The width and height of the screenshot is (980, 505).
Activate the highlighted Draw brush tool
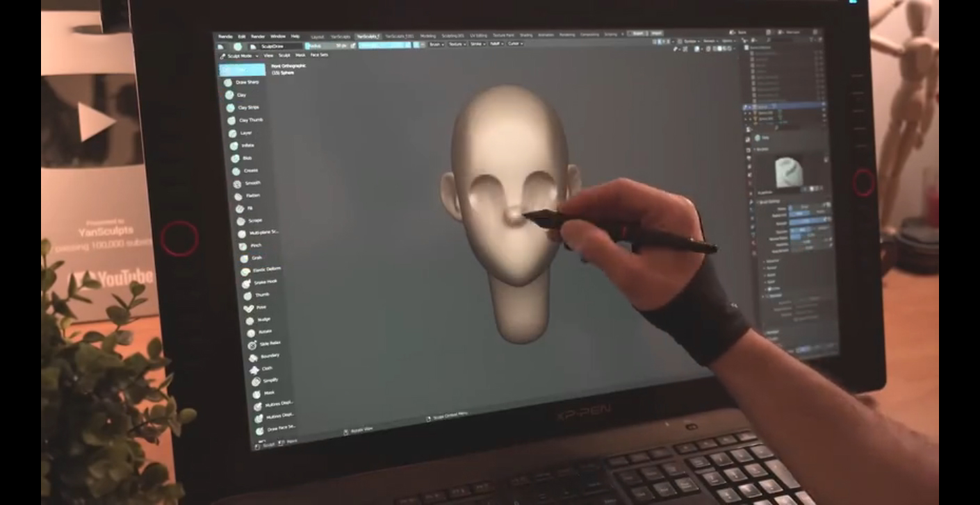(x=241, y=69)
